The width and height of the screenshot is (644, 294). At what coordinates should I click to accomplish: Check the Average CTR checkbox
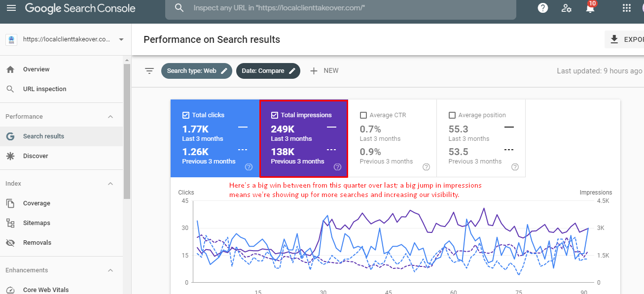click(x=363, y=115)
